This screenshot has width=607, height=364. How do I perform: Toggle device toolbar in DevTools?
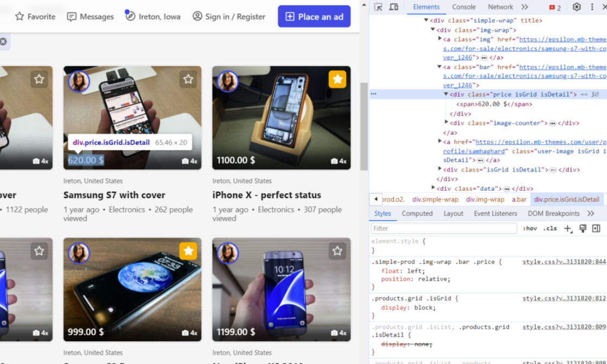point(394,7)
